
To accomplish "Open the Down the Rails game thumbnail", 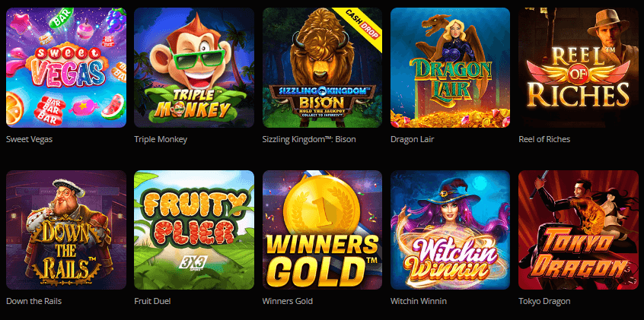I will [66, 230].
